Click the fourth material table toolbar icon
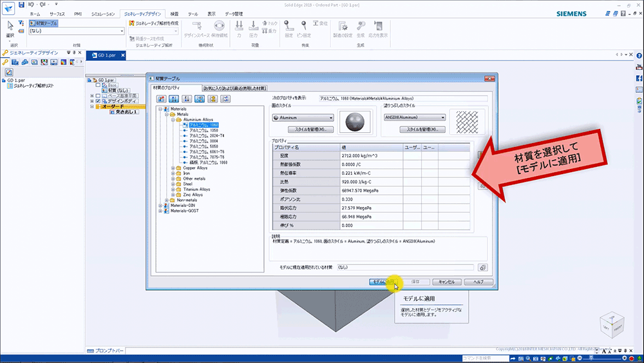Screen dimensions: 644x363 pyautogui.click(x=200, y=99)
